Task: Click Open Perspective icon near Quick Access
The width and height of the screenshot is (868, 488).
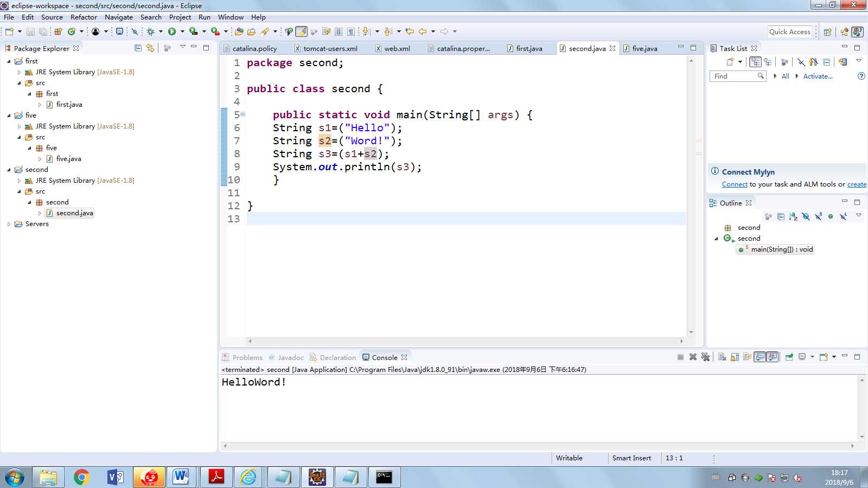Action: coord(827,32)
